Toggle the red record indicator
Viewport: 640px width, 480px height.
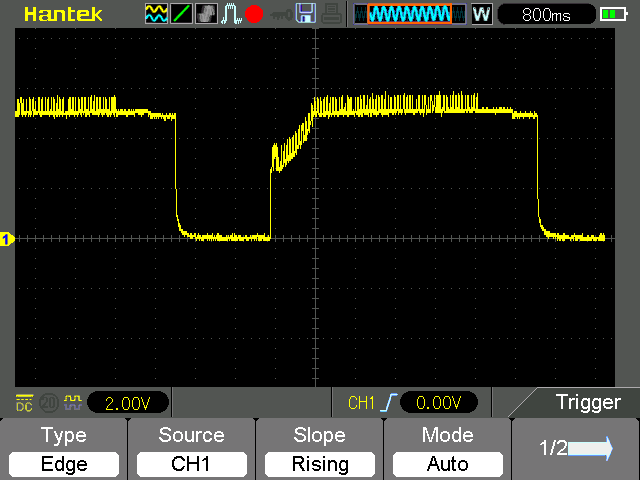click(x=254, y=14)
